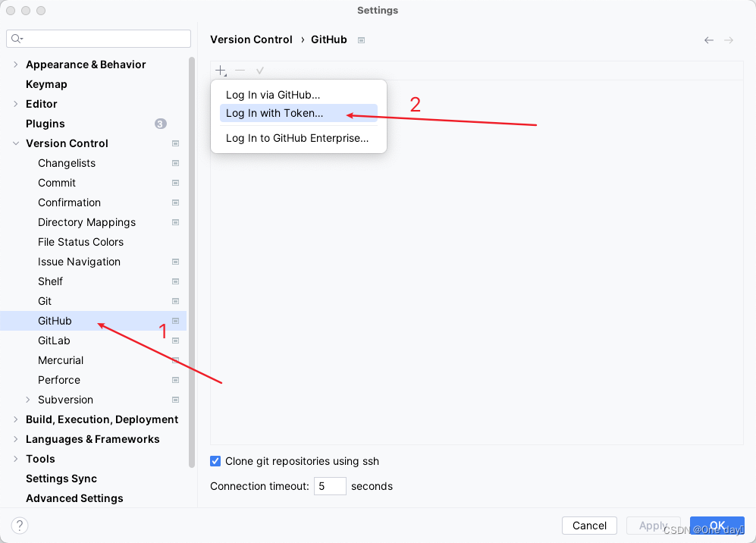Select Keymap settings
This screenshot has width=756, height=543.
pos(46,84)
